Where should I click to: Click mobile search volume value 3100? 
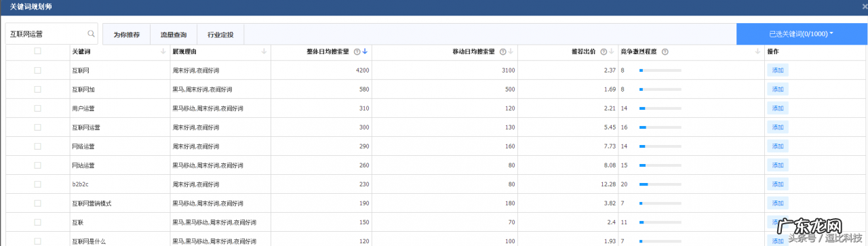pos(508,70)
